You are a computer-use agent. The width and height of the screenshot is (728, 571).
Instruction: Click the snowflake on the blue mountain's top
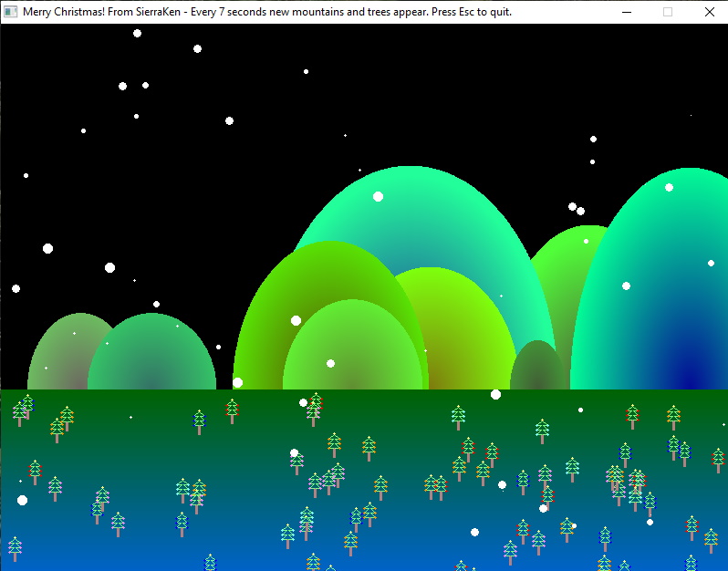669,187
